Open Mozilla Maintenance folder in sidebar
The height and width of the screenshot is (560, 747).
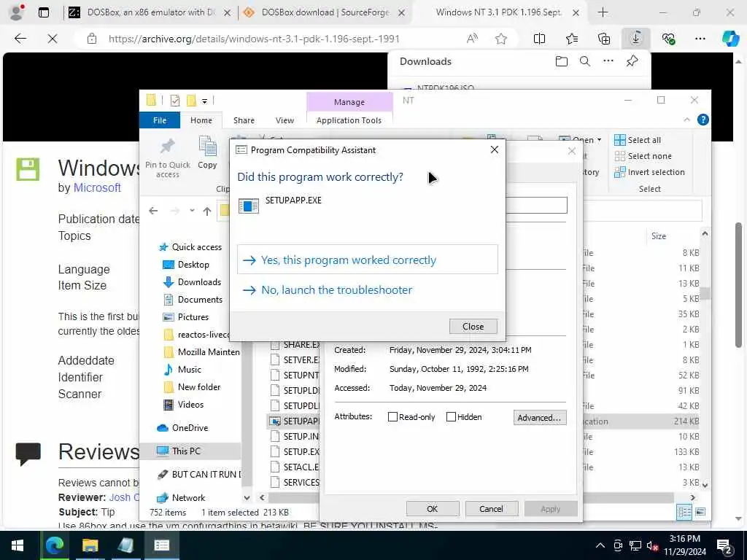point(201,352)
